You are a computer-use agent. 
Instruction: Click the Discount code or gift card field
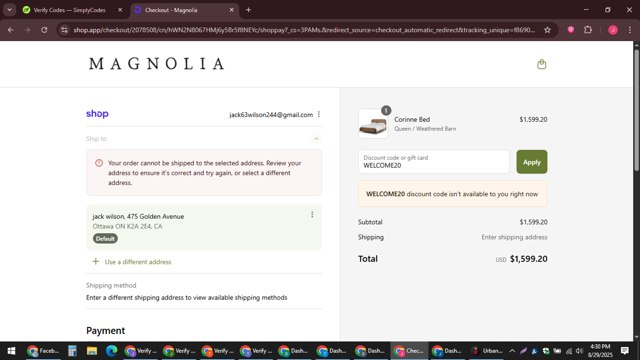point(433,162)
